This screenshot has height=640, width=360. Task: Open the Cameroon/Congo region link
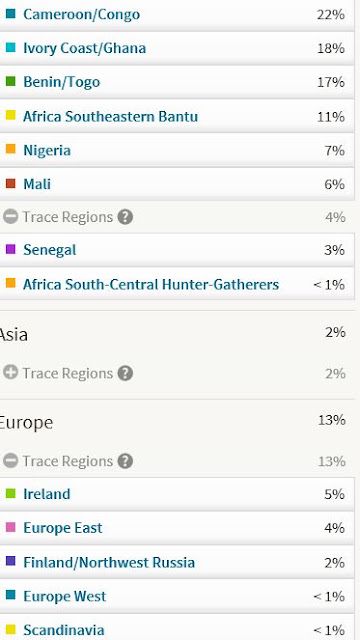click(81, 15)
